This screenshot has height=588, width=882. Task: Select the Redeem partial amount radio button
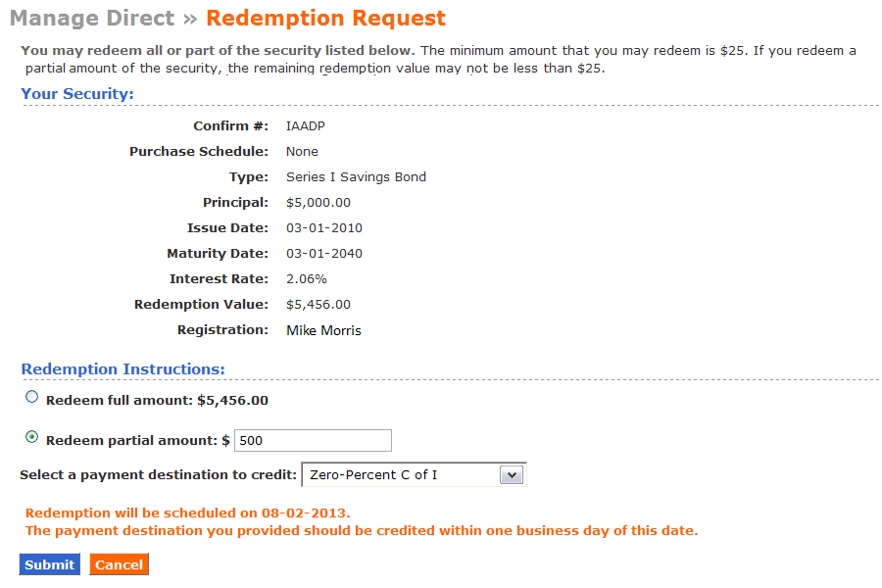coord(32,437)
